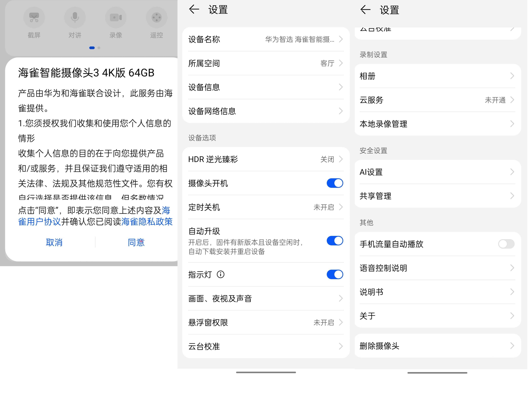This screenshot has width=532, height=399.
Task: Click the 其他 section header
Action: point(366,222)
